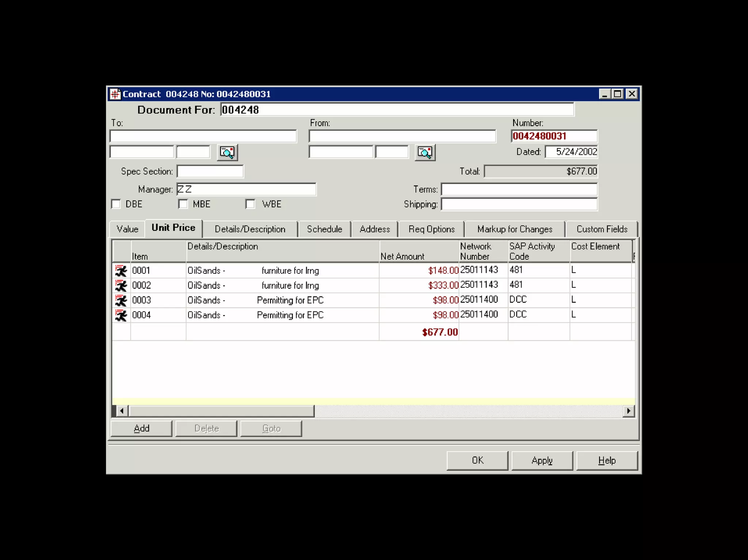Click the grid's right scroll arrow
This screenshot has width=748, height=560.
(x=628, y=411)
